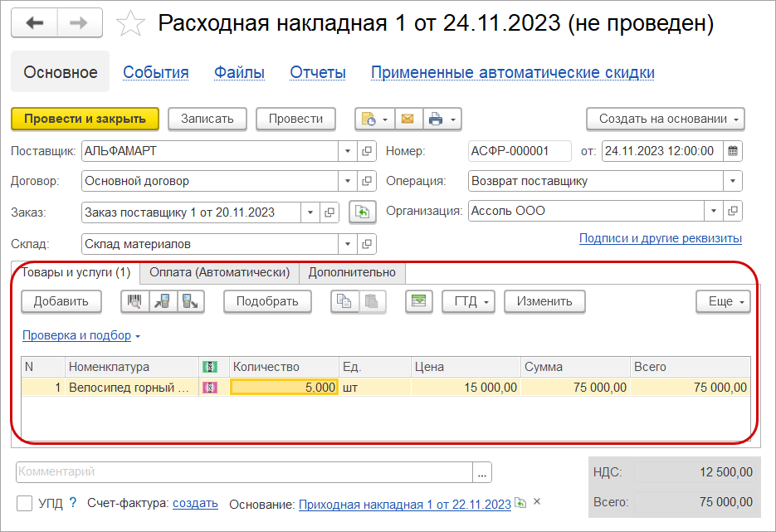Toggle the УПД checkbox

[25, 503]
